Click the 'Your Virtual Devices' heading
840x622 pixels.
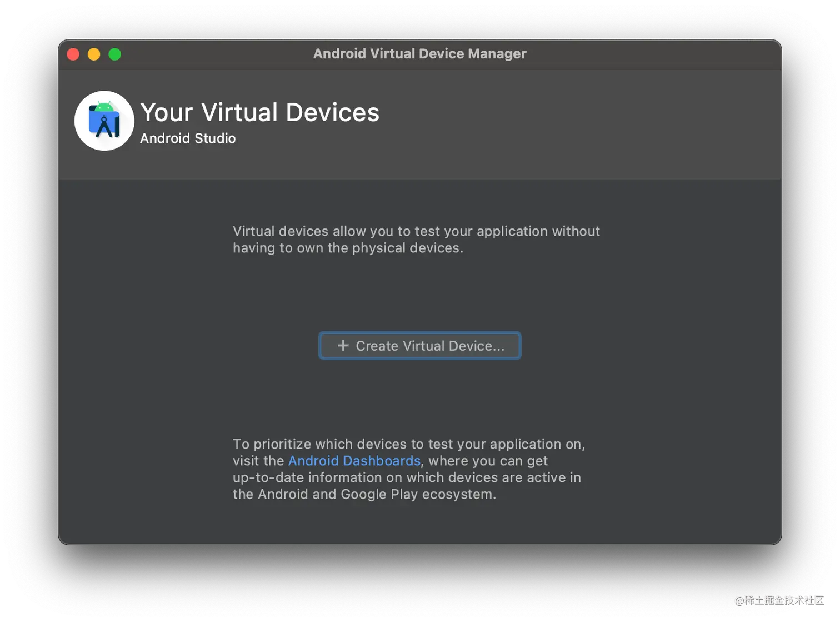click(x=259, y=112)
